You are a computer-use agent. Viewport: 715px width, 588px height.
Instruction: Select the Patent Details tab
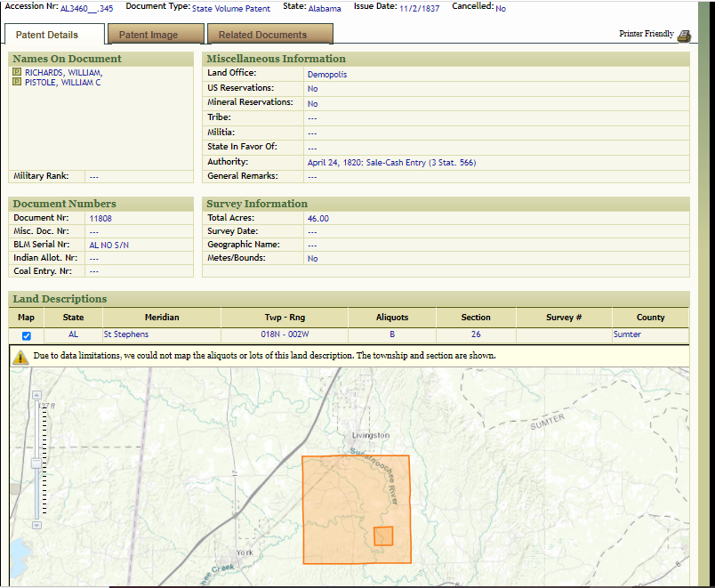click(47, 35)
